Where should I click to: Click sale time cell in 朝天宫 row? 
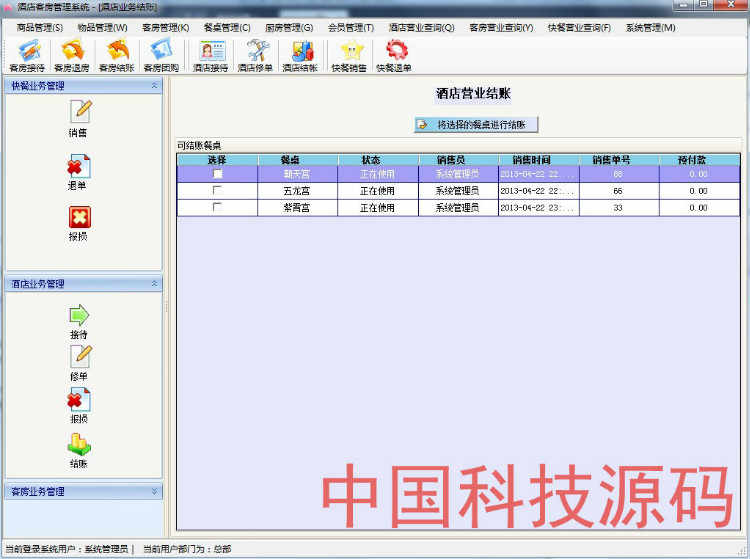pyautogui.click(x=539, y=174)
